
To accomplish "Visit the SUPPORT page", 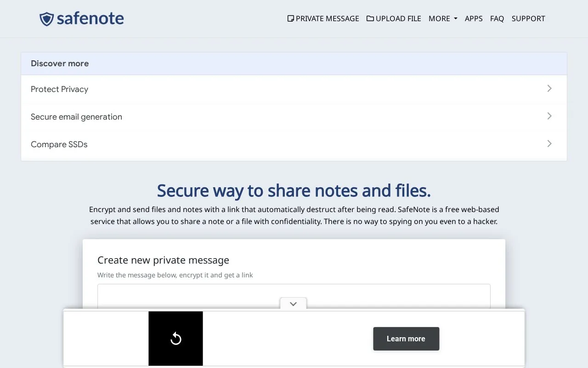I will (528, 18).
